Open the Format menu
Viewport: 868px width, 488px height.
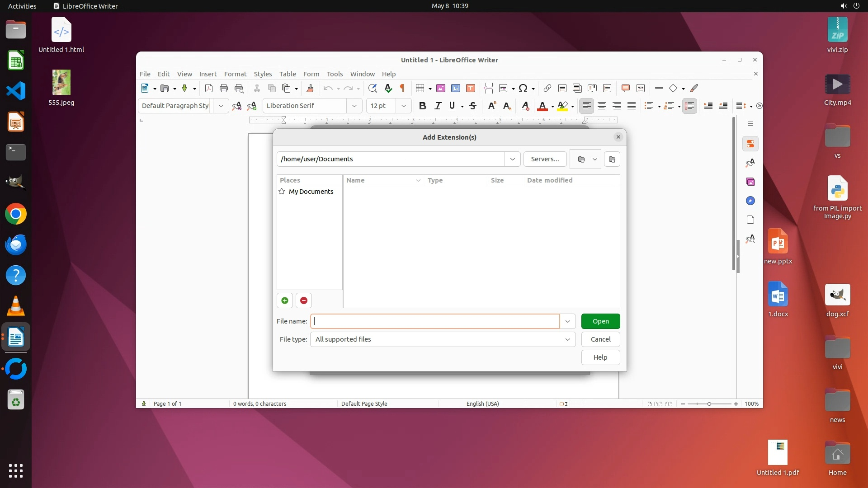click(235, 74)
